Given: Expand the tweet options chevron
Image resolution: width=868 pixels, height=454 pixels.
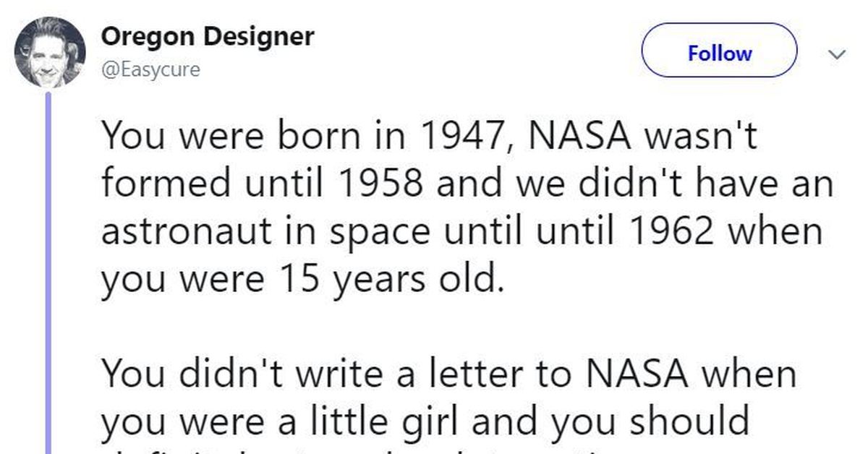Looking at the screenshot, I should [x=836, y=55].
